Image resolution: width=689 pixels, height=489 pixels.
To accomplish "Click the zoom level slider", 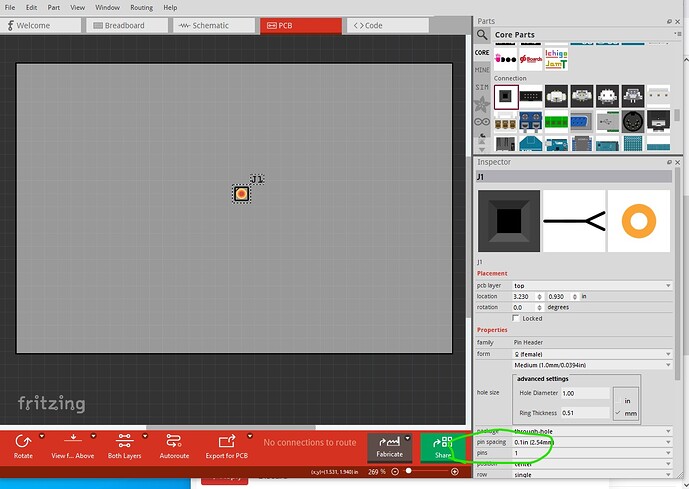I will coord(425,471).
